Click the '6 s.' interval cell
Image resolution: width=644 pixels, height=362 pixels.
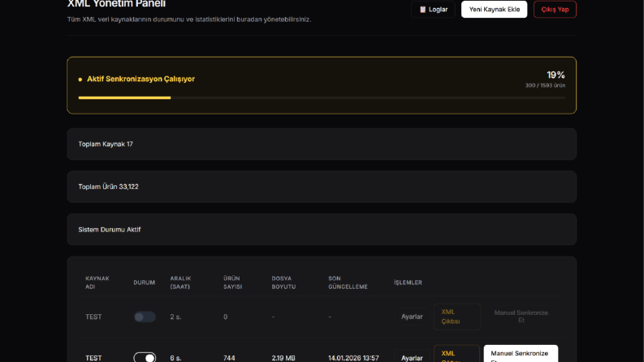coord(175,358)
